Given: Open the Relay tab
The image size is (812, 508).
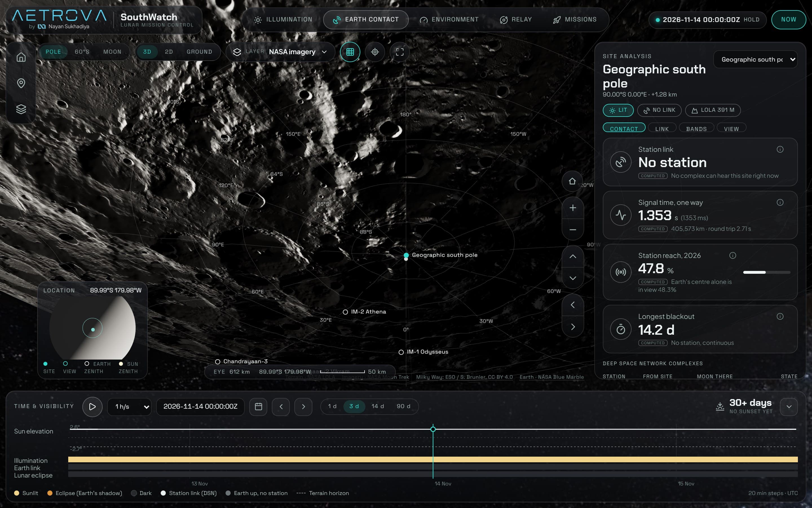Looking at the screenshot, I should coord(516,19).
